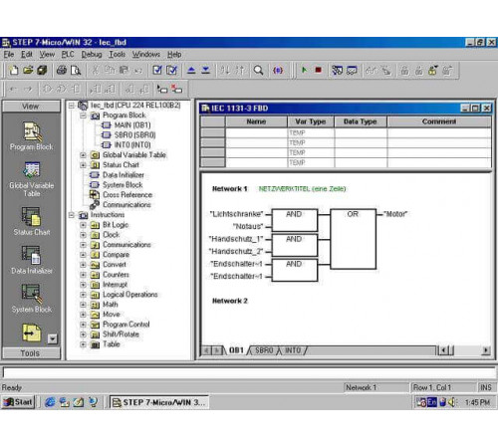Click the New project toolbar icon
The image size is (498, 448).
coord(14,70)
